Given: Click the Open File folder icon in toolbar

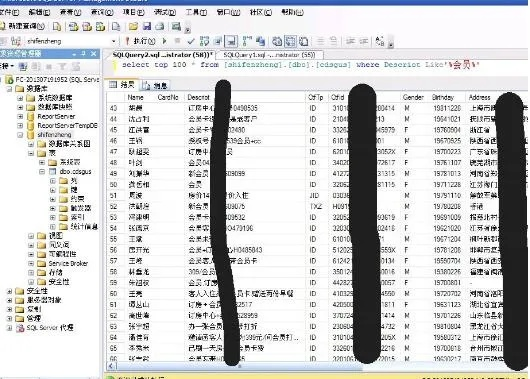Looking at the screenshot, I should point(133,26).
